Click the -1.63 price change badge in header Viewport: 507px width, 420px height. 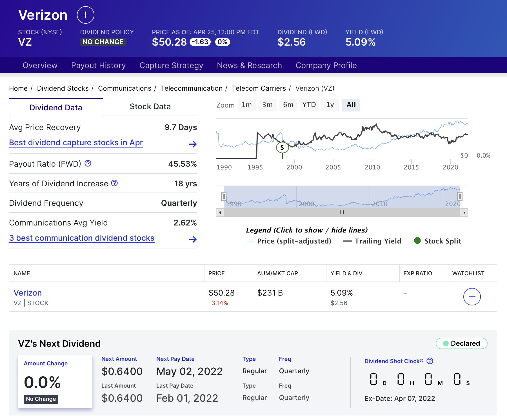pos(200,42)
